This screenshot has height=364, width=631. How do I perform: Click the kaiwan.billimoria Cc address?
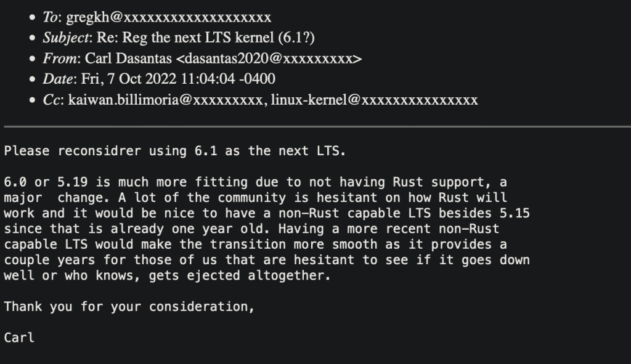coord(165,100)
